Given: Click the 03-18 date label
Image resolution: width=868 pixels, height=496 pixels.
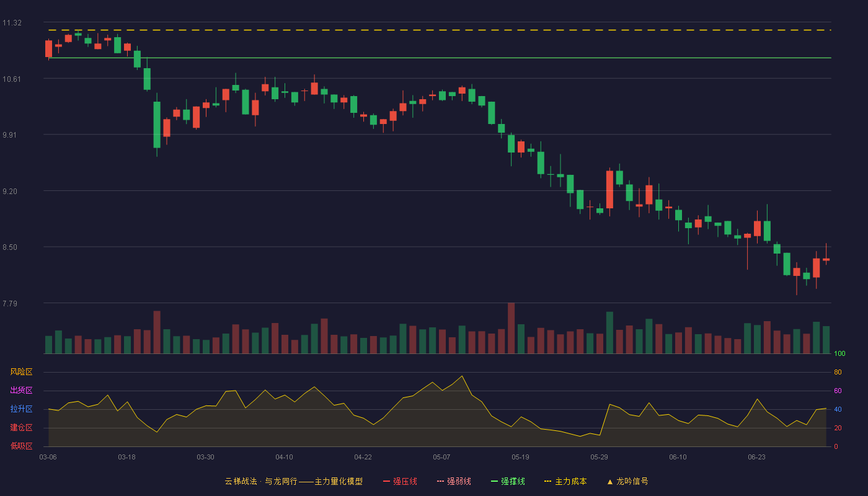Looking at the screenshot, I should [126, 457].
